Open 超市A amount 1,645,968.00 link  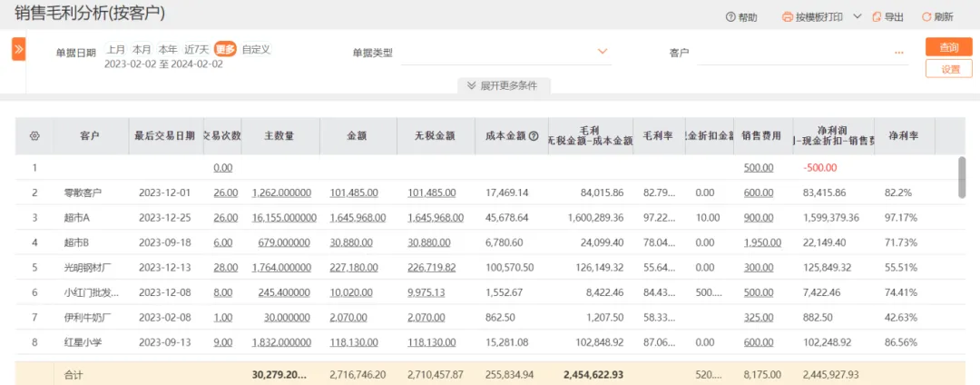tap(358, 218)
